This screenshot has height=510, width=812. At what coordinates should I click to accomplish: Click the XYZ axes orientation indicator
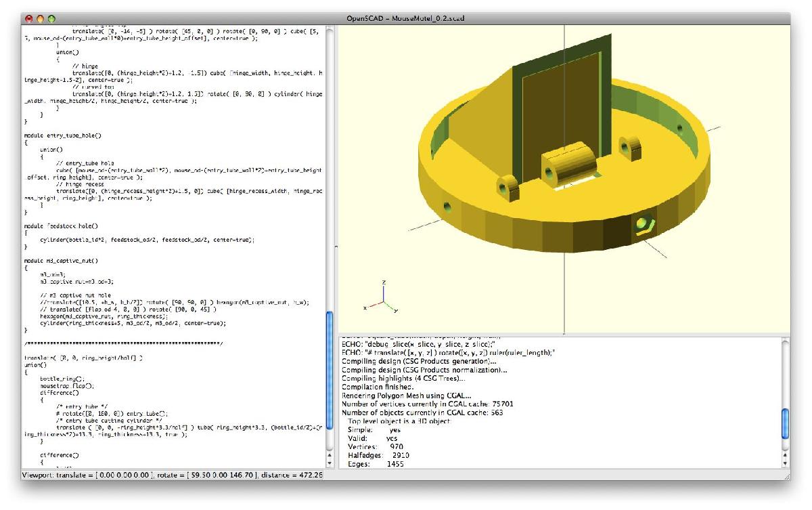pos(382,298)
